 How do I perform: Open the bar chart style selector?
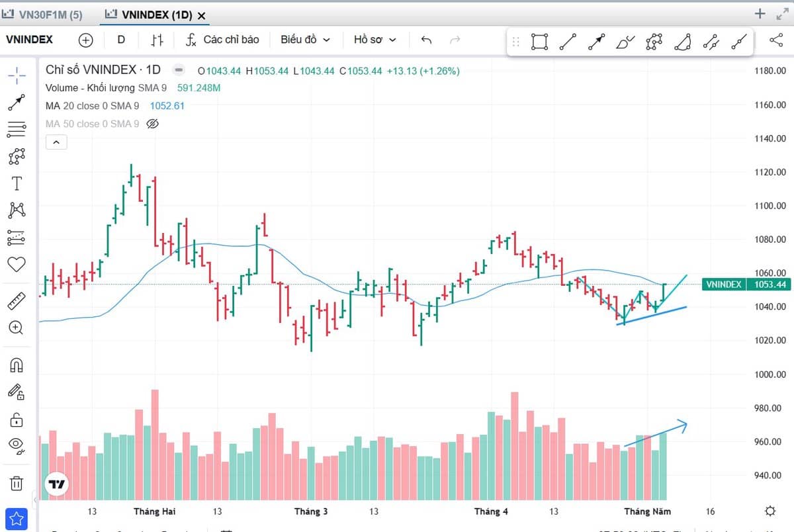pyautogui.click(x=157, y=40)
